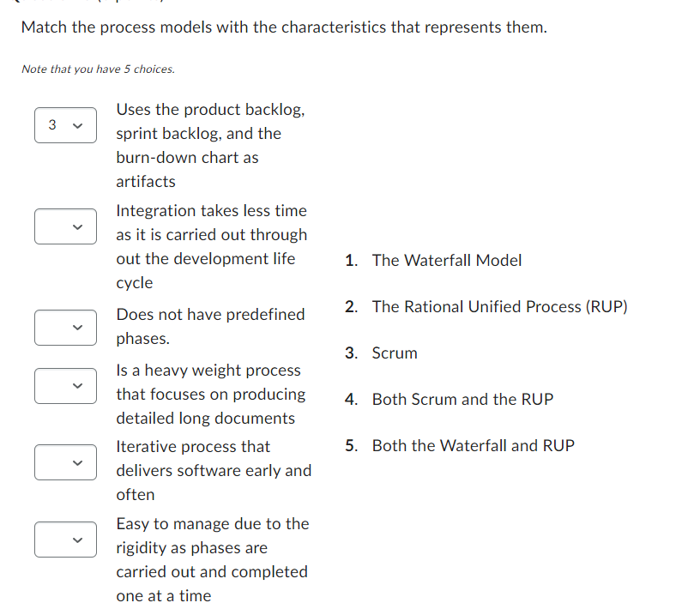The width and height of the screenshot is (700, 615).
Task: Click the chevron in the last answer box
Action: pyautogui.click(x=77, y=540)
